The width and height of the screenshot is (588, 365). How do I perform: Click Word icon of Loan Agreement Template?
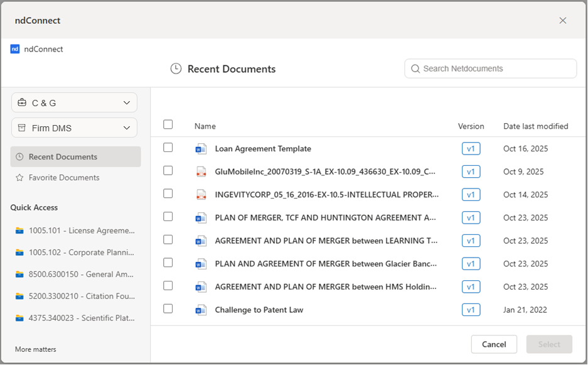click(201, 149)
